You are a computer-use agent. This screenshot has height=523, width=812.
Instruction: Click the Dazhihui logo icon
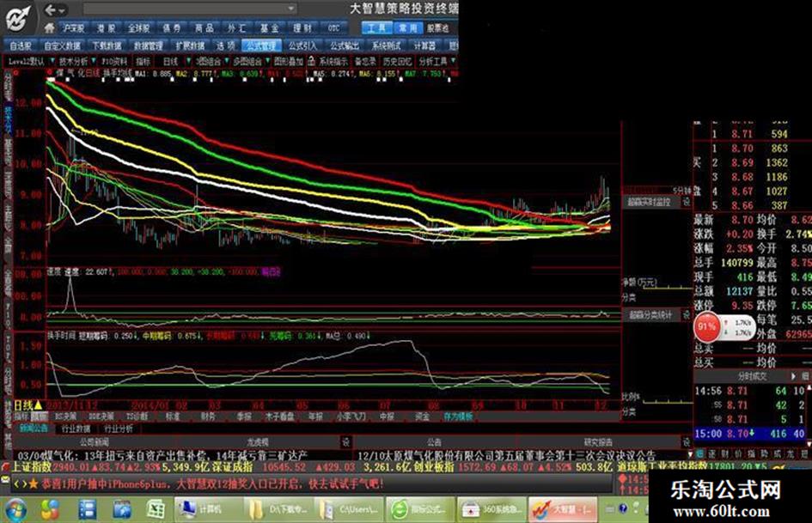point(19,19)
